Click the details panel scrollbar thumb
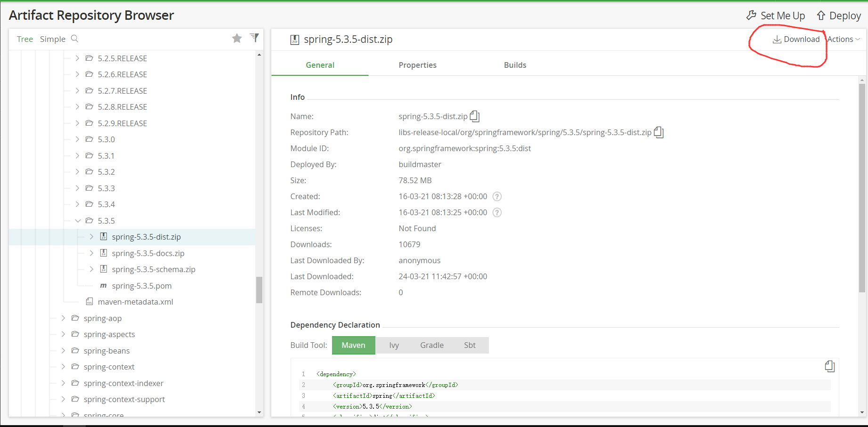868x427 pixels. tap(862, 188)
